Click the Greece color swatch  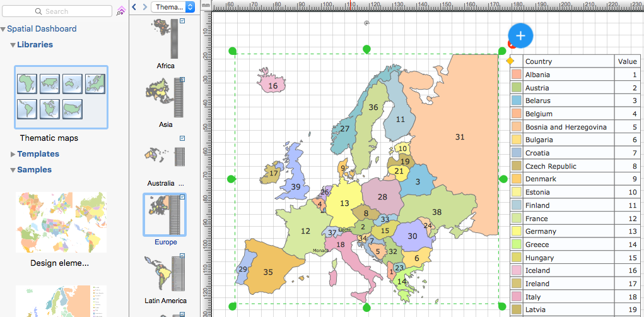click(x=516, y=244)
